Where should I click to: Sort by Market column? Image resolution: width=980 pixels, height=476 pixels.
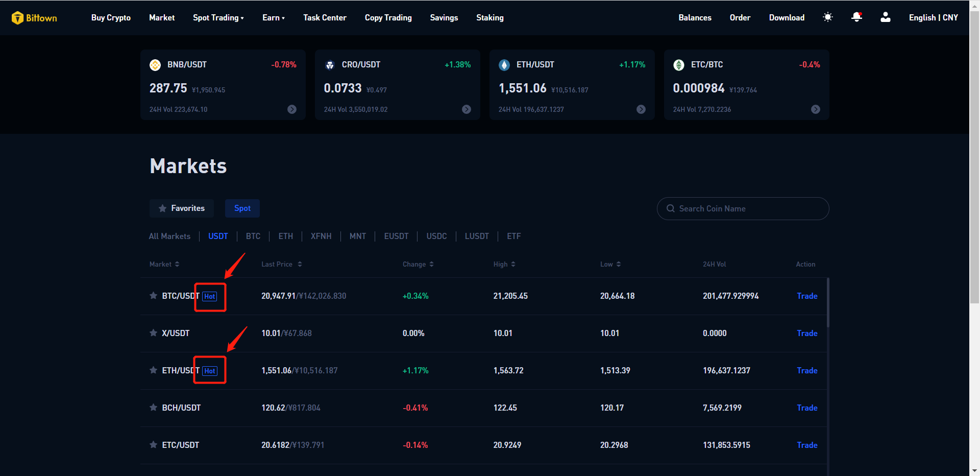pyautogui.click(x=164, y=264)
